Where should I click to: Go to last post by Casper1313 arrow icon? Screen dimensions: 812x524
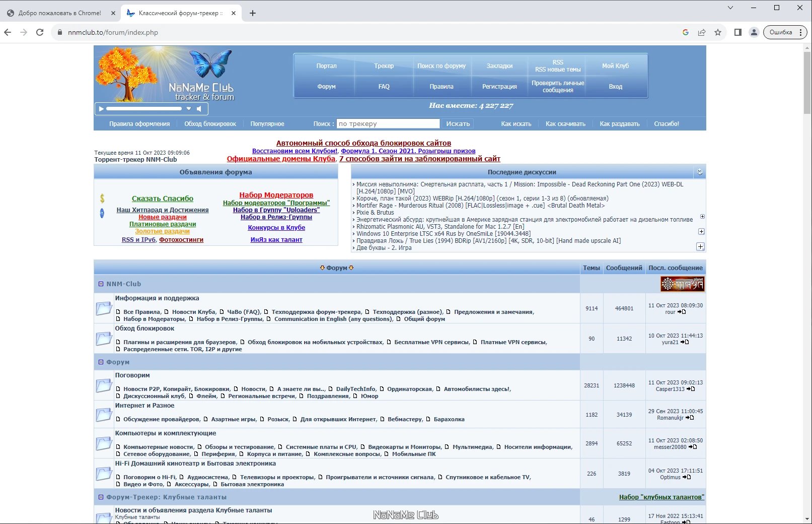[691, 389]
